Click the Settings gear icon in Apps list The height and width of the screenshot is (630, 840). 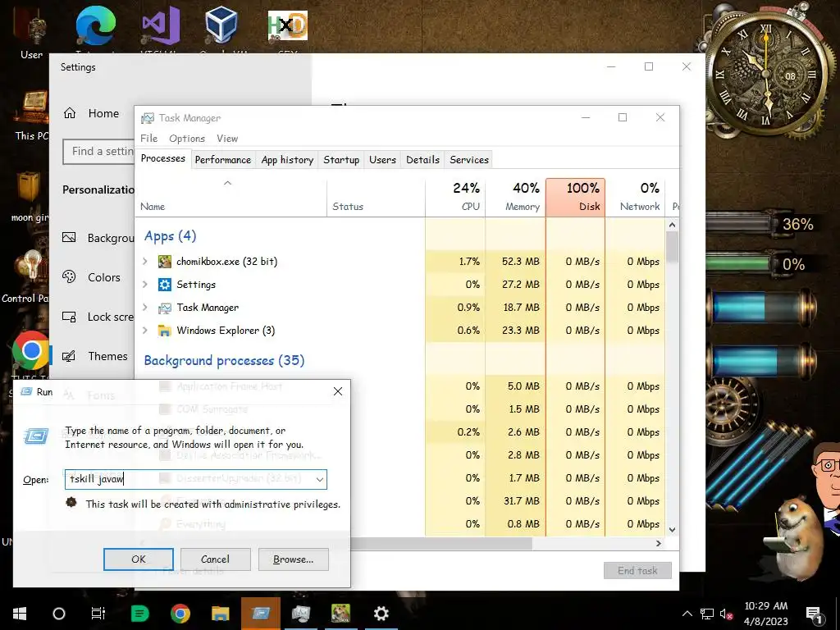tap(164, 285)
